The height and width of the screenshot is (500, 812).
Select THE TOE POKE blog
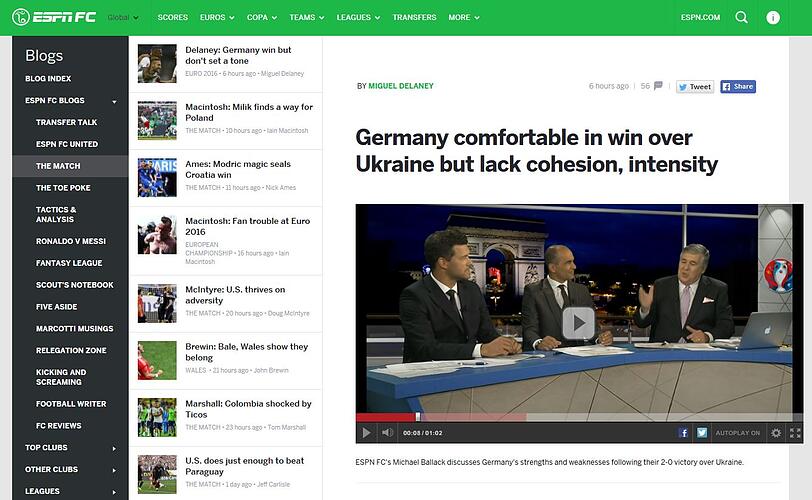[63, 187]
